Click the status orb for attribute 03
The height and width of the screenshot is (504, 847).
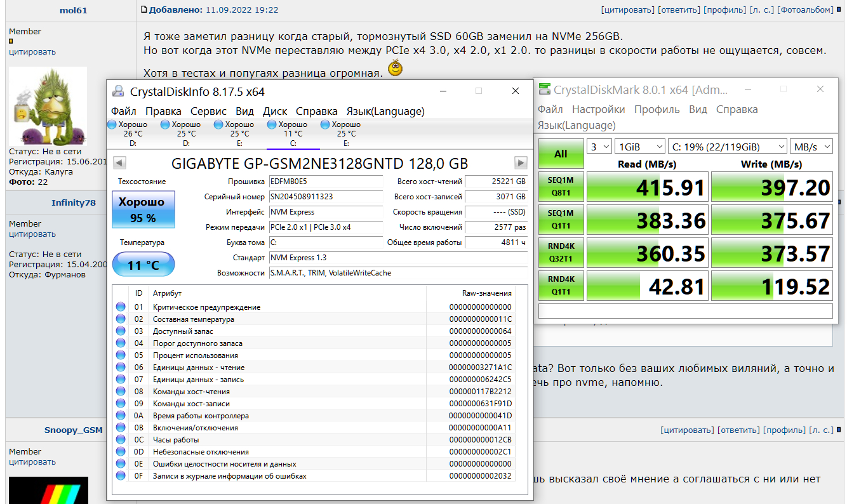click(x=121, y=331)
